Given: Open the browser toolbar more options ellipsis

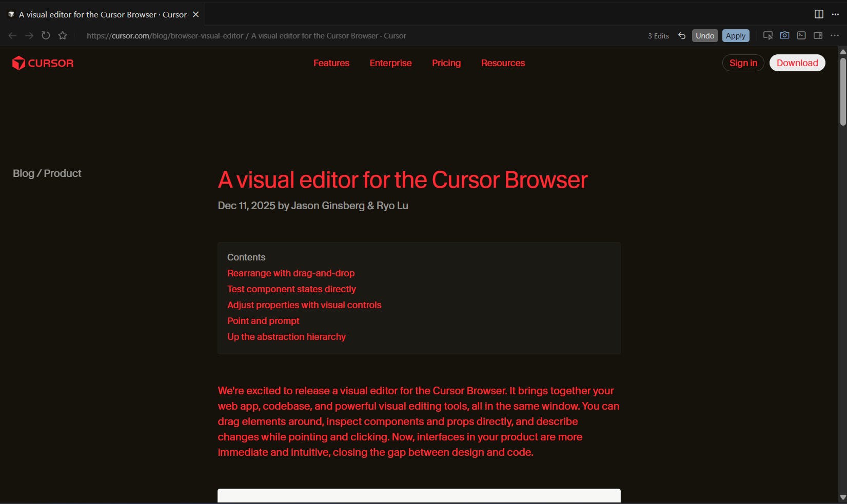Looking at the screenshot, I should 835,35.
